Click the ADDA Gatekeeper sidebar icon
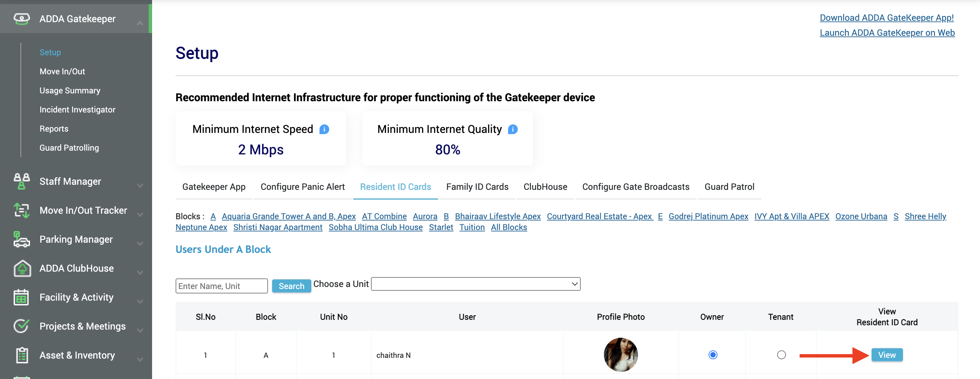The image size is (980, 379). point(21,19)
